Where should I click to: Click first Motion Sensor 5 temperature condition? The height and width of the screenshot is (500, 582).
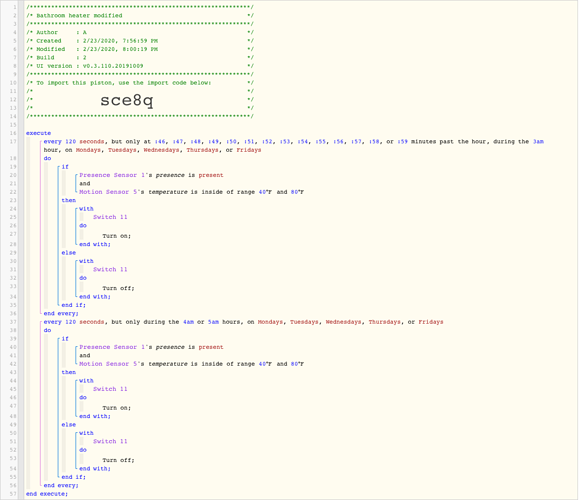pyautogui.click(x=192, y=192)
